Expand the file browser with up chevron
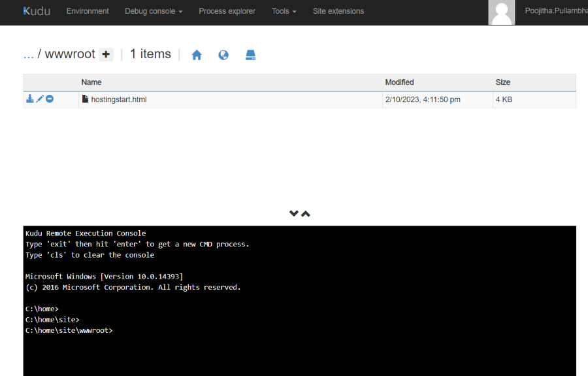Viewport: 588px width, 376px height. tap(306, 214)
